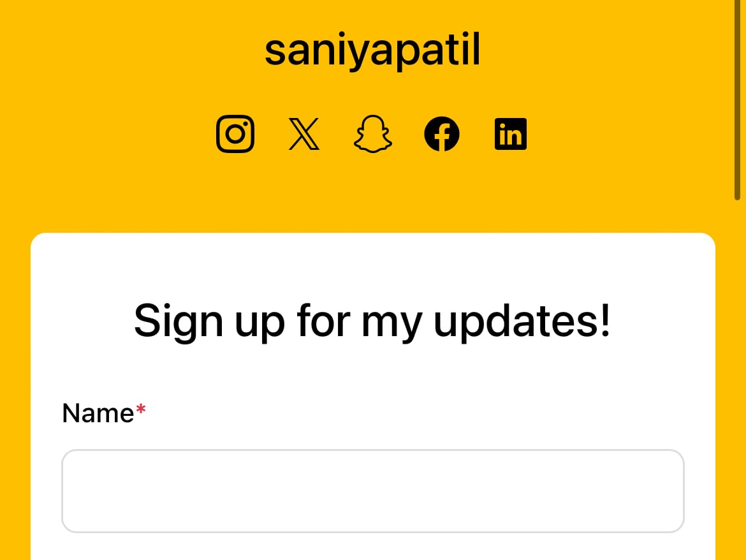The image size is (746, 560).
Task: Click the scrollbar track below the thumb
Action: 737,381
